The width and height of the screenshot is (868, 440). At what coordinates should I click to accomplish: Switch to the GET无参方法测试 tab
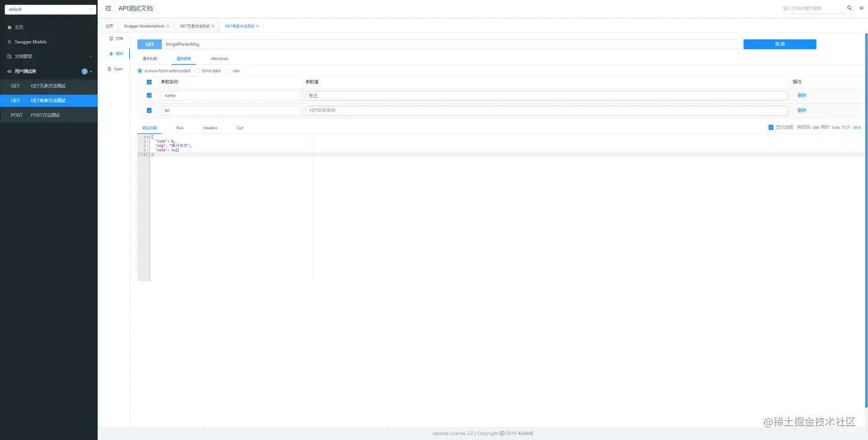[195, 26]
